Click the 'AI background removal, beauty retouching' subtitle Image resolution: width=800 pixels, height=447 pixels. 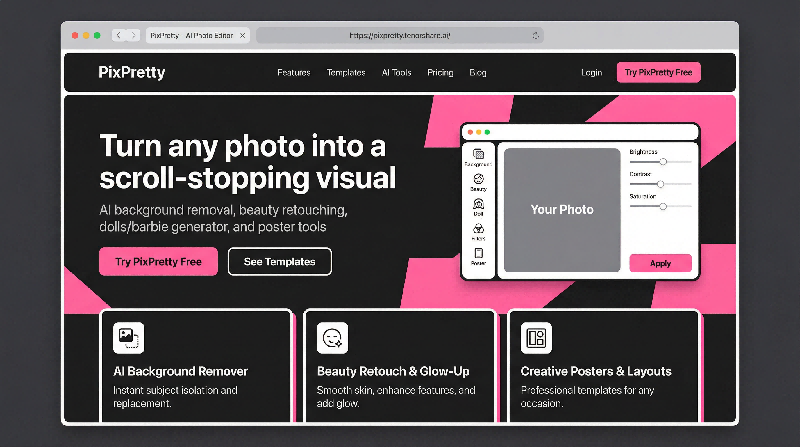pos(223,218)
